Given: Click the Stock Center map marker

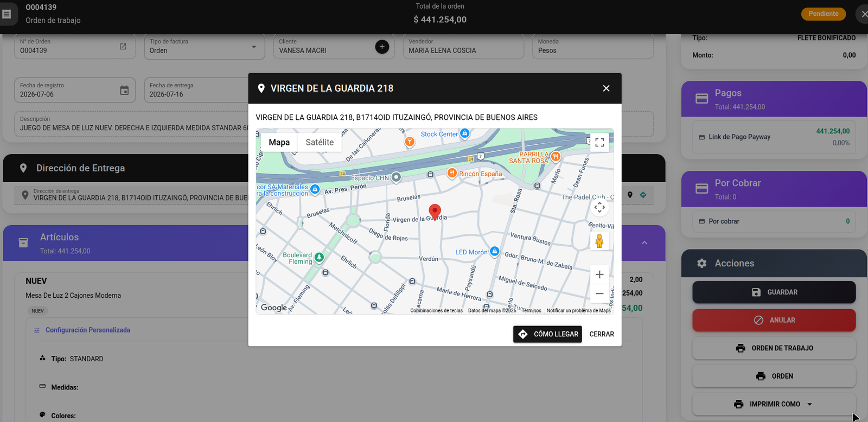Looking at the screenshot, I should pyautogui.click(x=464, y=133).
